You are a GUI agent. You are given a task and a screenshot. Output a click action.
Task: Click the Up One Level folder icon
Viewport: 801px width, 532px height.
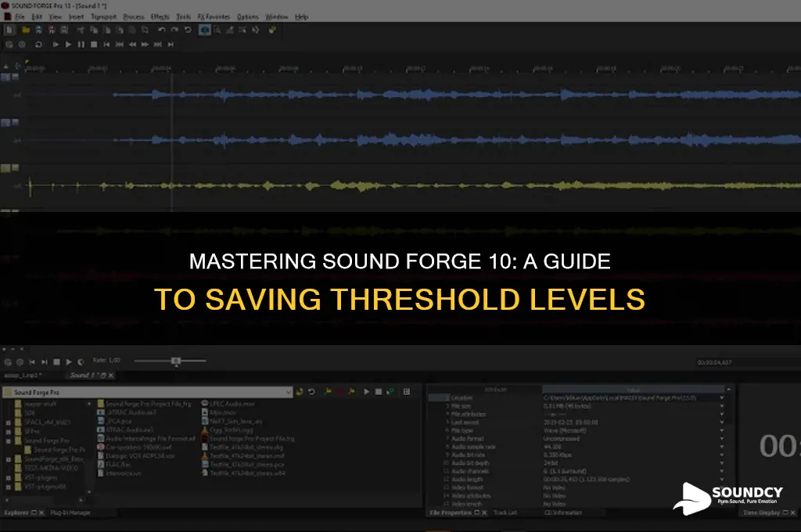coord(300,392)
